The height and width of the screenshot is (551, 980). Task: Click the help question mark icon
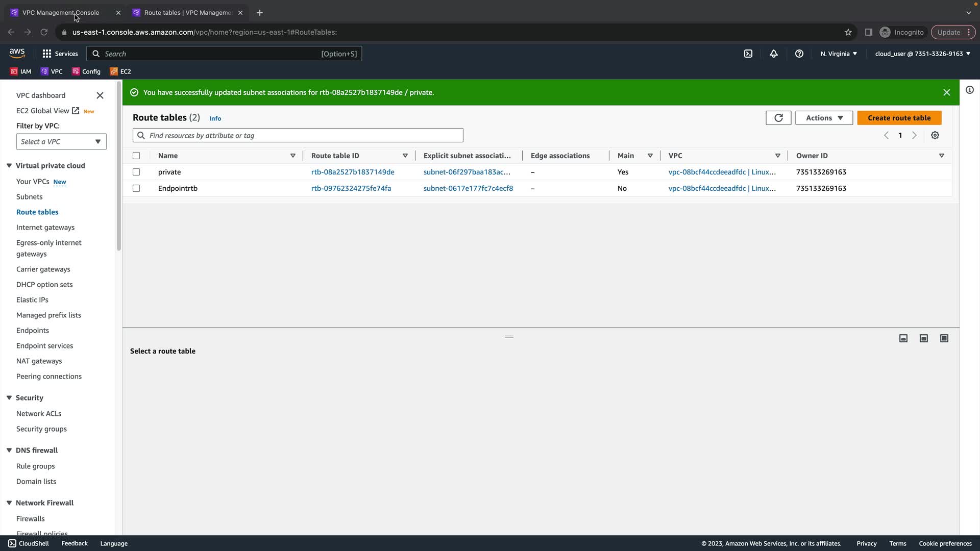pyautogui.click(x=799, y=54)
